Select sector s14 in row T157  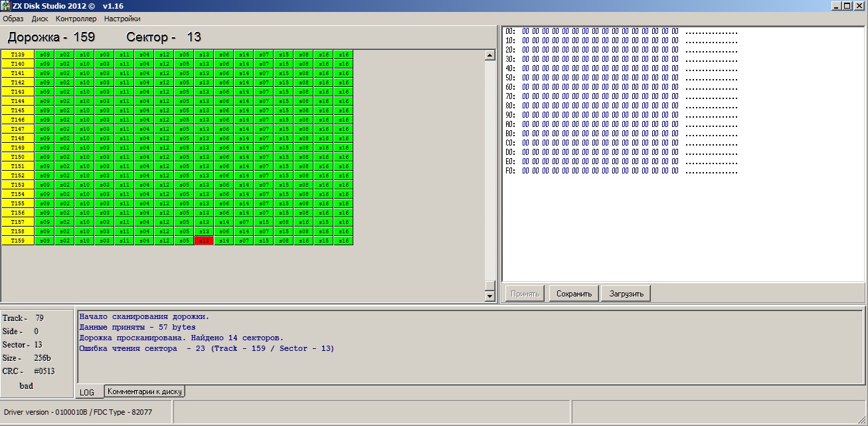(x=224, y=222)
